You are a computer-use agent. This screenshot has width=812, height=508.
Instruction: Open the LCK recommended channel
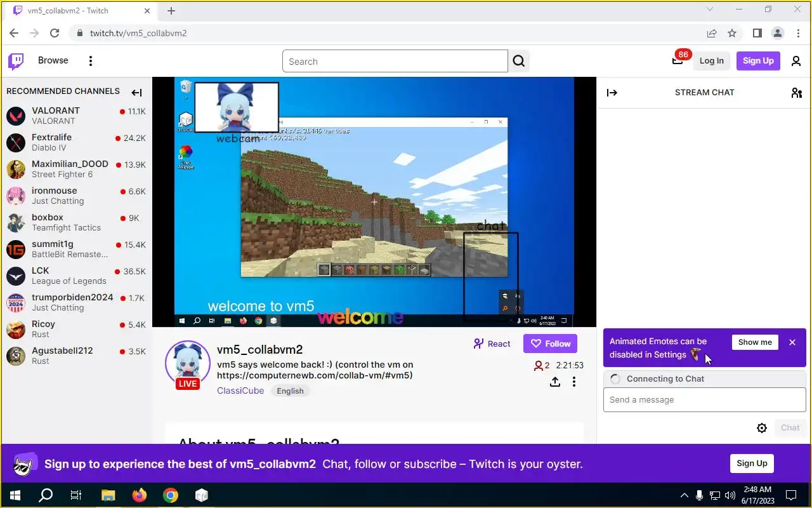[x=76, y=276]
